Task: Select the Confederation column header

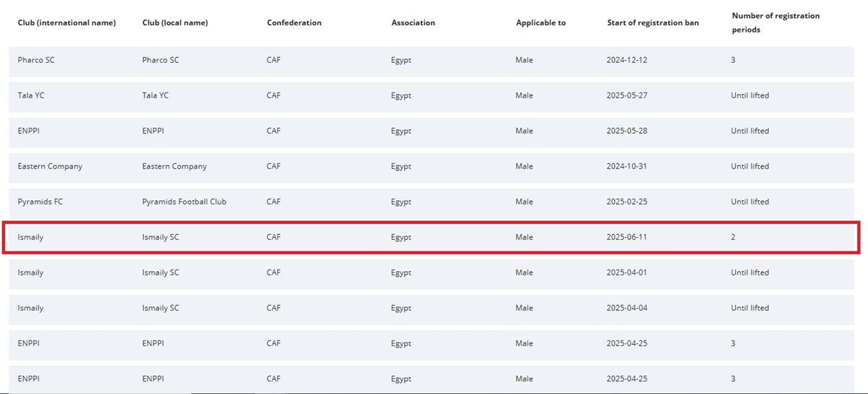Action: 294,22
